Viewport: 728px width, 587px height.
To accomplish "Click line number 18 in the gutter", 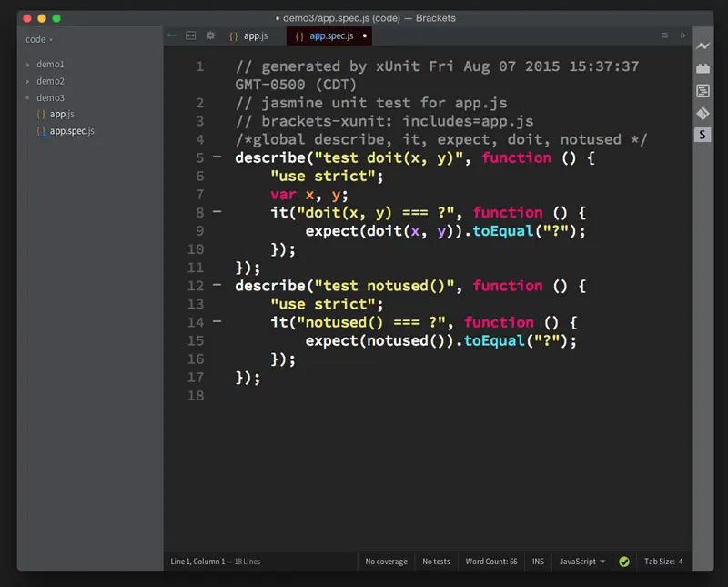I will (x=196, y=396).
